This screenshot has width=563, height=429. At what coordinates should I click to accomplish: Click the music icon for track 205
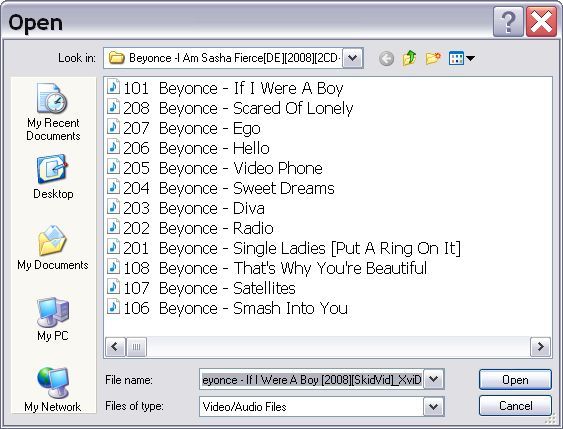click(x=113, y=167)
